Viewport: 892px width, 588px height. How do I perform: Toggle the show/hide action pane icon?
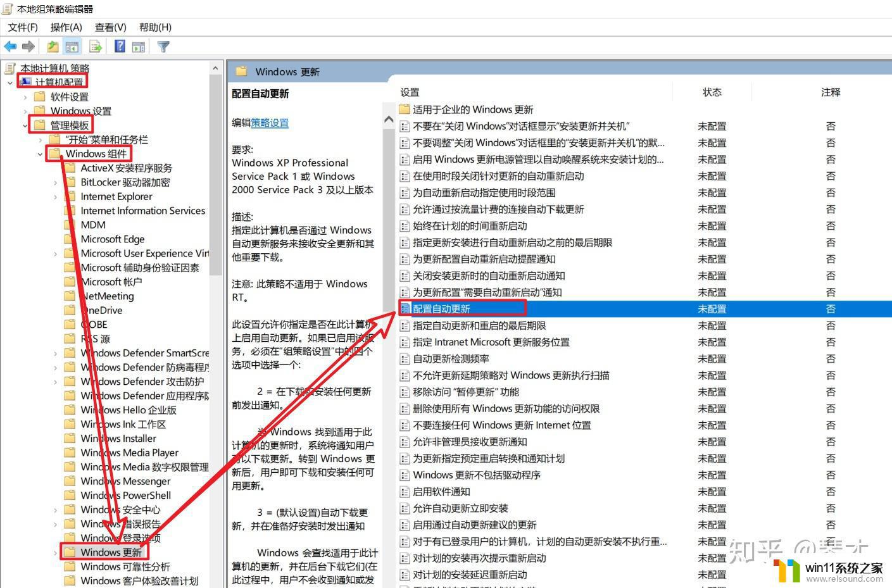click(139, 46)
